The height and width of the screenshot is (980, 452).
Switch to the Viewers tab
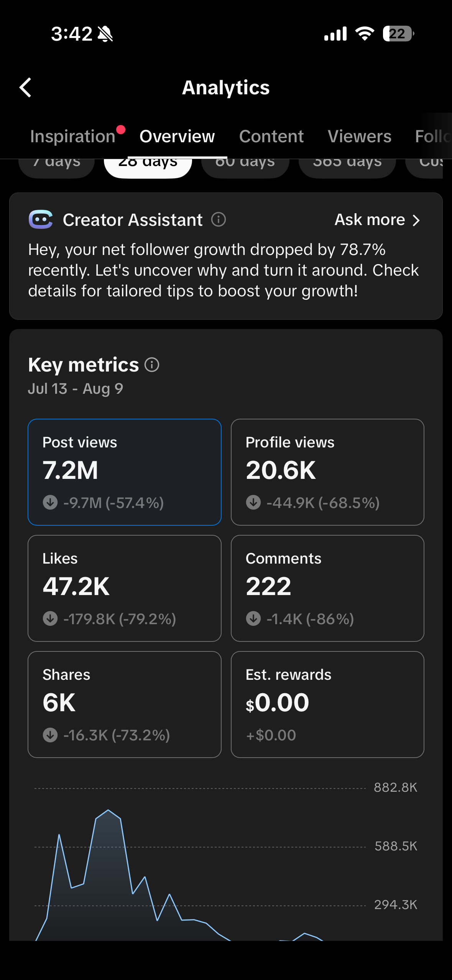click(x=360, y=136)
